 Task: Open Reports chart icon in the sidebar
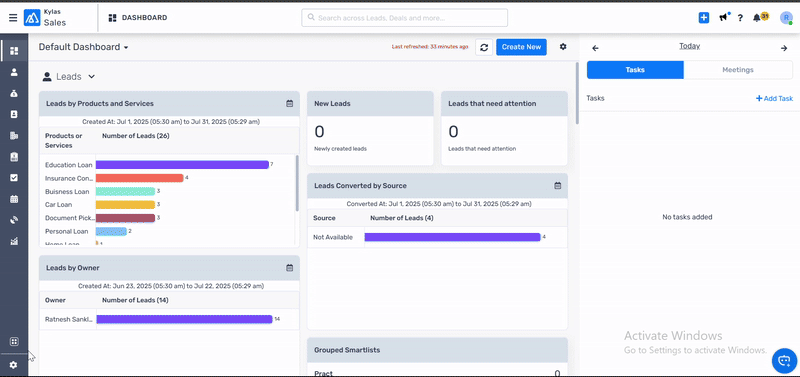click(x=14, y=241)
